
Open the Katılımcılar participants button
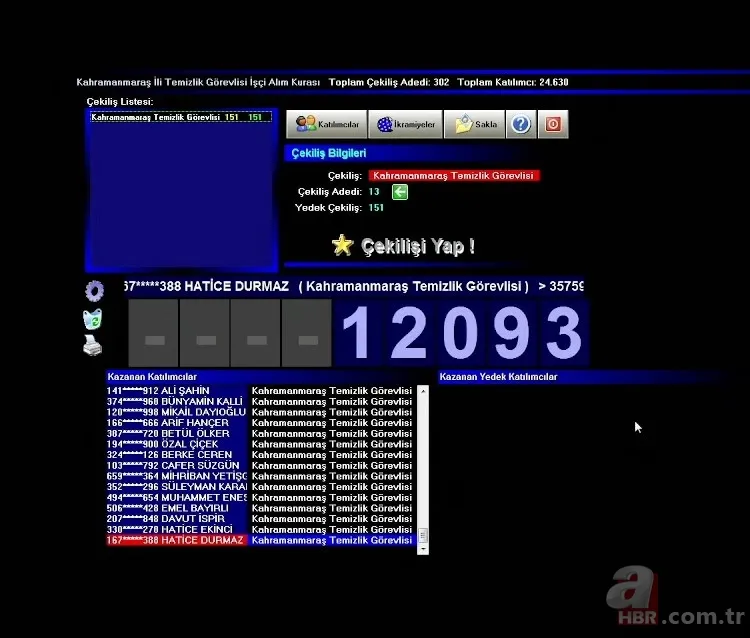point(327,124)
